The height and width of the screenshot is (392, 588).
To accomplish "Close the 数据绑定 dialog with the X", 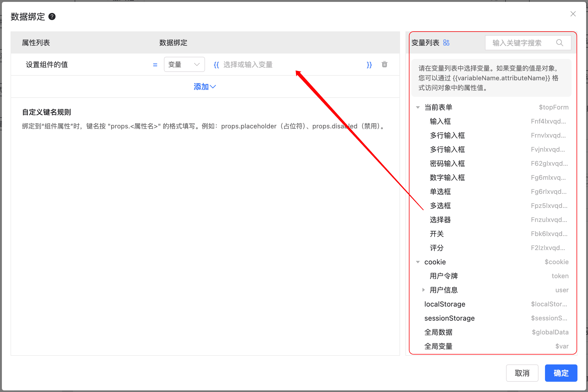I will 573,14.
